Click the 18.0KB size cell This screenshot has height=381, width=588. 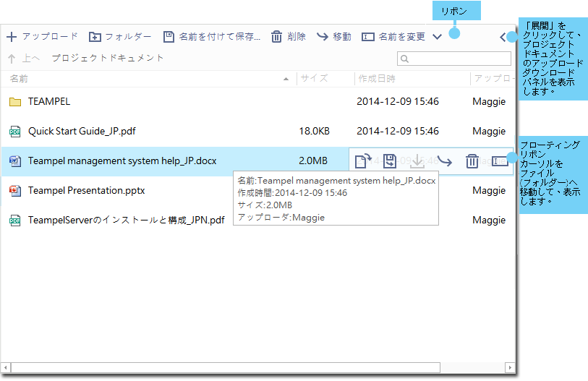pos(314,132)
